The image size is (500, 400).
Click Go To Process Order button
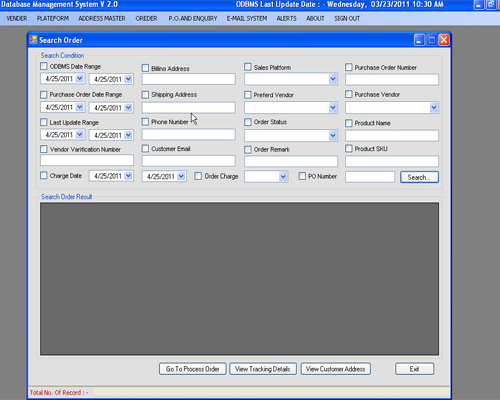[193, 369]
